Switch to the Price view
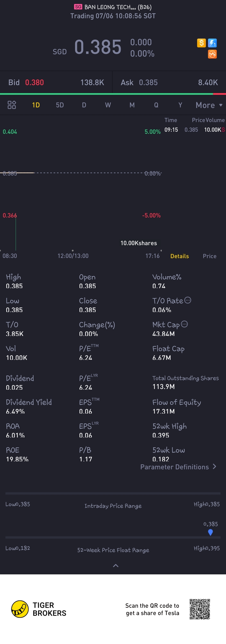The width and height of the screenshot is (226, 644). pyautogui.click(x=209, y=256)
